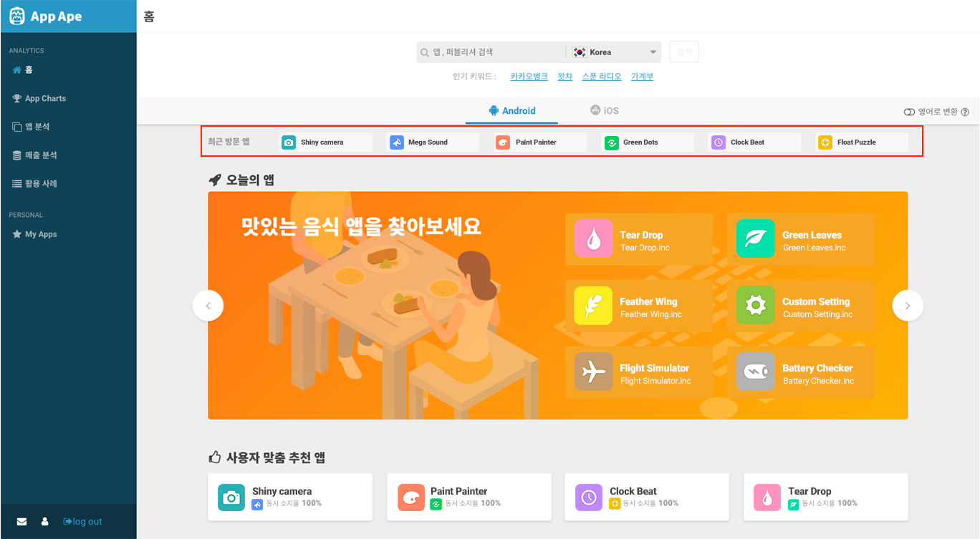Select the Green Leaves app icon
The width and height of the screenshot is (980, 539).
pos(756,238)
